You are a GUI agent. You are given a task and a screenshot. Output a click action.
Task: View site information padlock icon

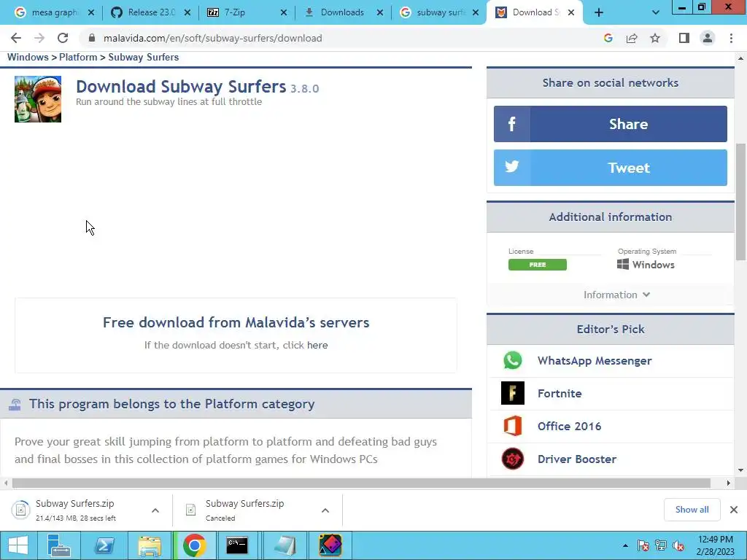click(x=93, y=38)
